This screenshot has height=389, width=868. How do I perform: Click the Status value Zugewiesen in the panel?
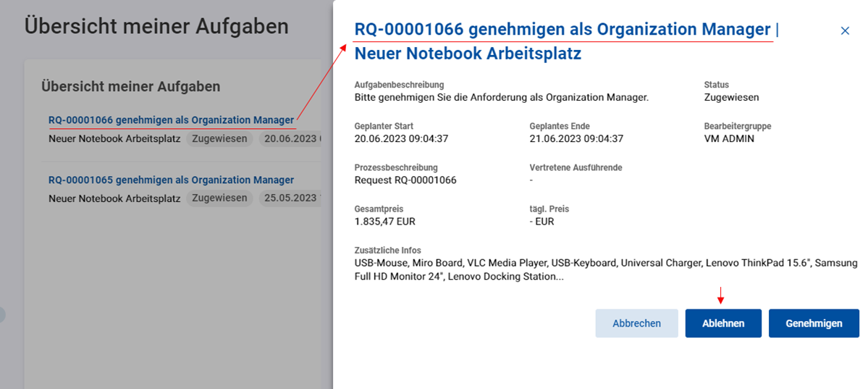click(x=731, y=98)
